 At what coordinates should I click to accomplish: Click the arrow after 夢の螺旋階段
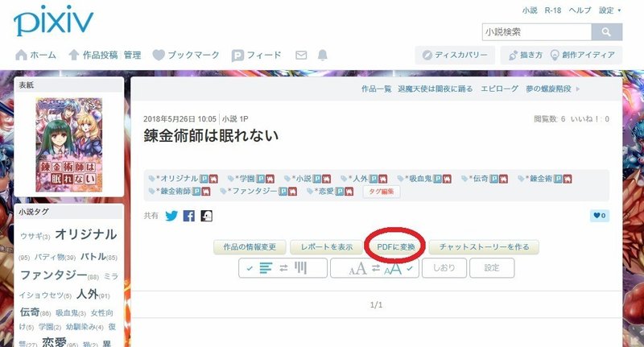click(578, 89)
